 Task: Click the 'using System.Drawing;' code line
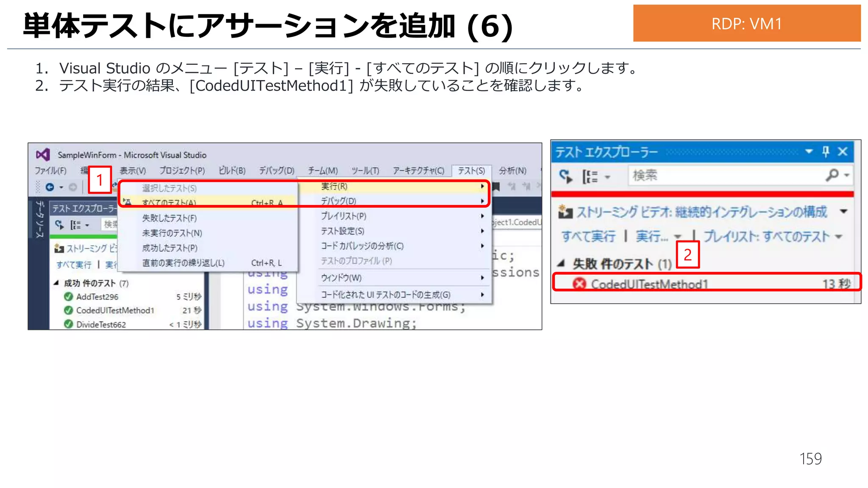point(332,323)
